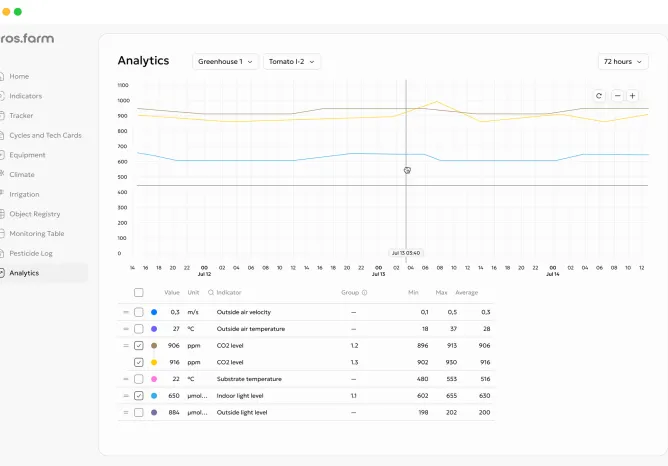Click the Unit column header
668x466 pixels.
tap(193, 293)
